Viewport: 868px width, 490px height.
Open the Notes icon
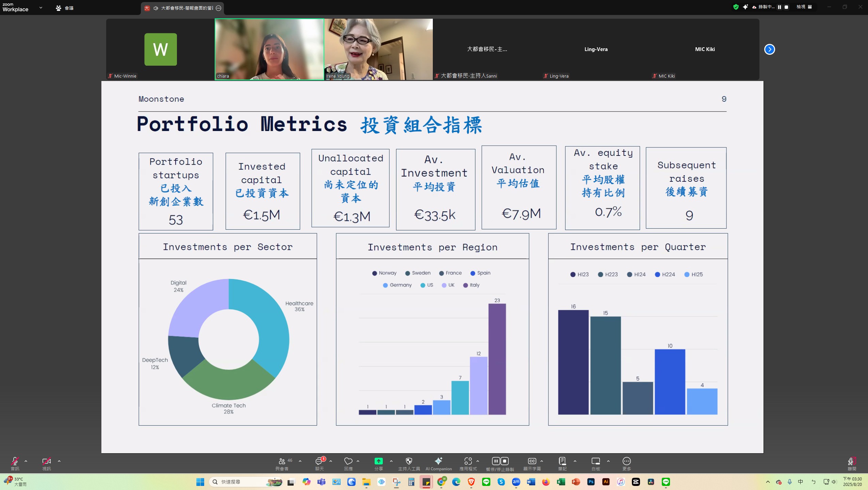[562, 461]
